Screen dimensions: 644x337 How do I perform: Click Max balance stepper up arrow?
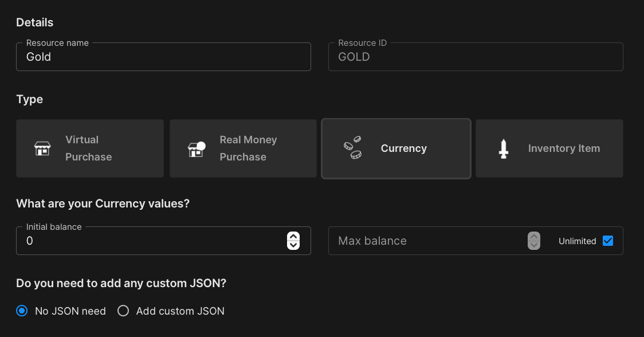pyautogui.click(x=533, y=236)
